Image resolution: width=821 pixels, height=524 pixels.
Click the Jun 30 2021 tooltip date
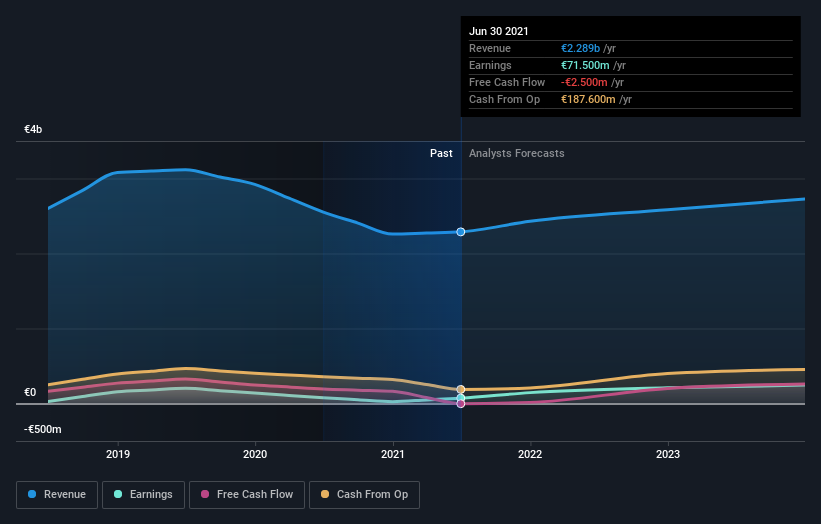coord(498,31)
